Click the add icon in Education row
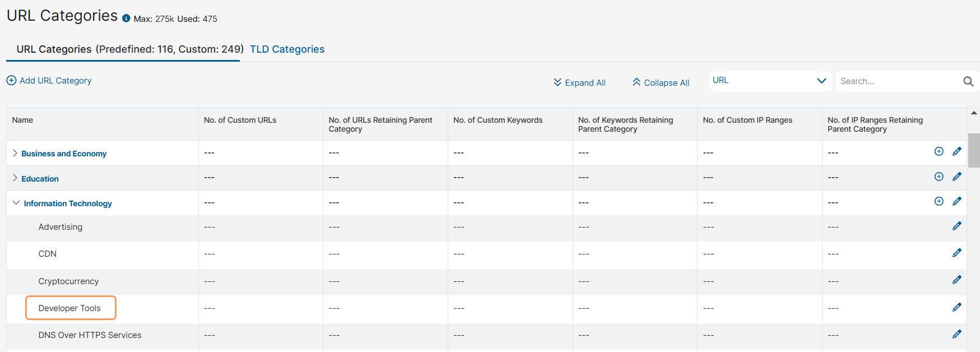The height and width of the screenshot is (352, 980). pos(939,177)
